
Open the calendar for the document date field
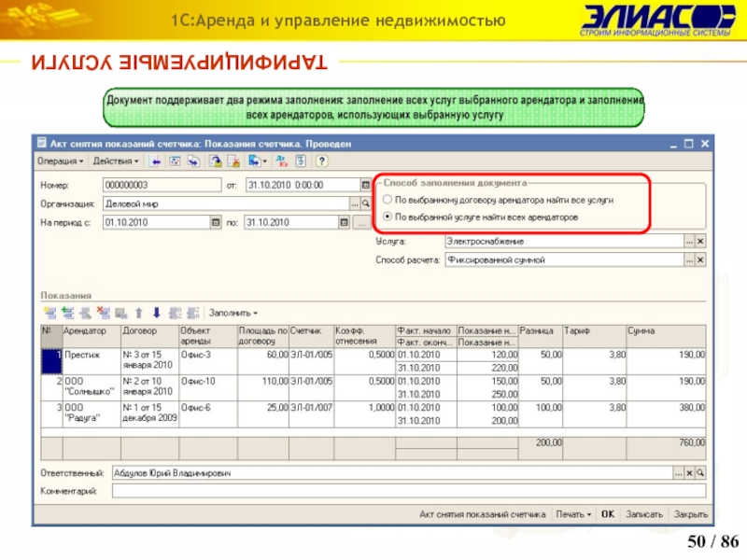point(365,185)
